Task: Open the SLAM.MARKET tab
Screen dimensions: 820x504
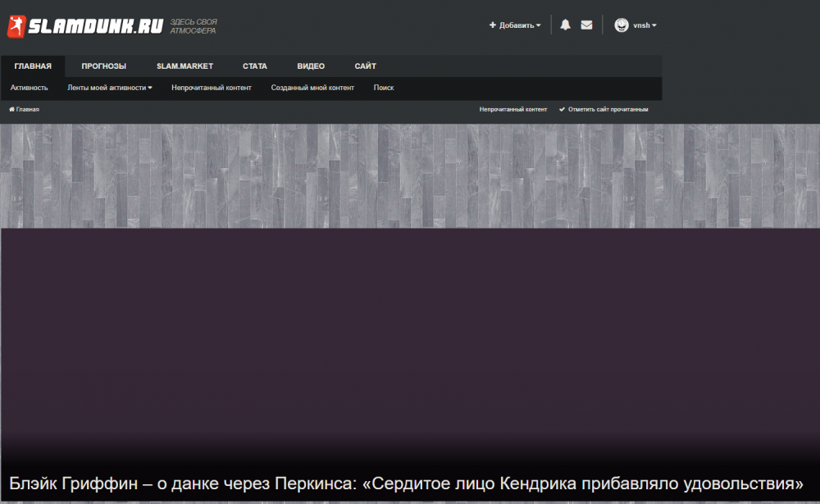Action: (184, 66)
